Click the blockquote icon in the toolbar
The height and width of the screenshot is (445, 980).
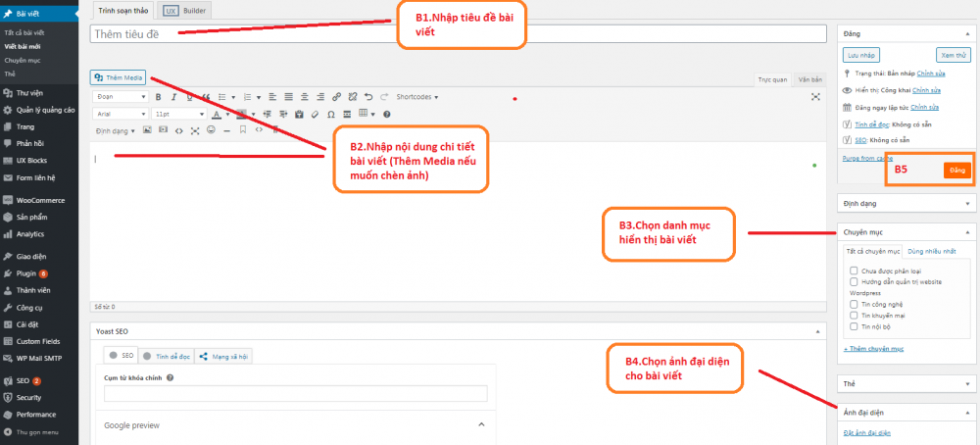[x=205, y=97]
